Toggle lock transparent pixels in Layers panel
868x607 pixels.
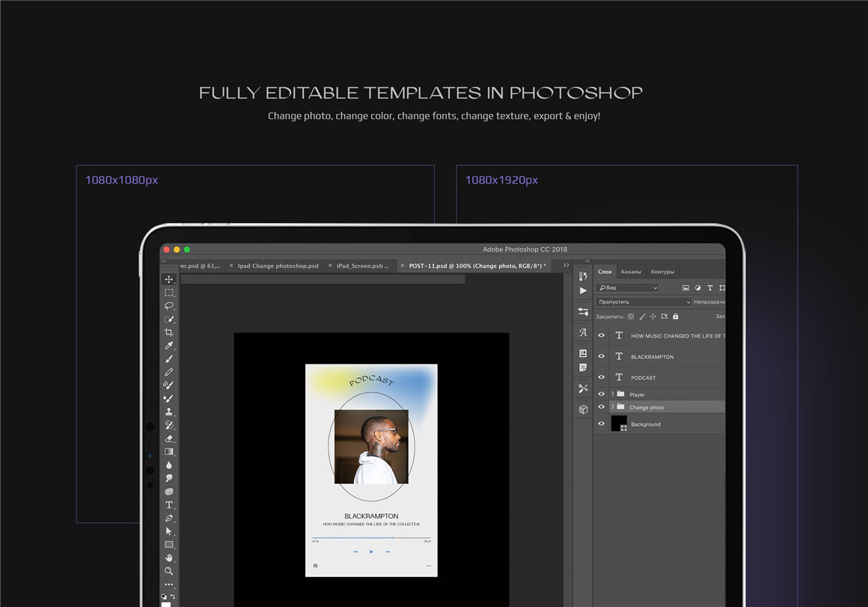pos(631,316)
